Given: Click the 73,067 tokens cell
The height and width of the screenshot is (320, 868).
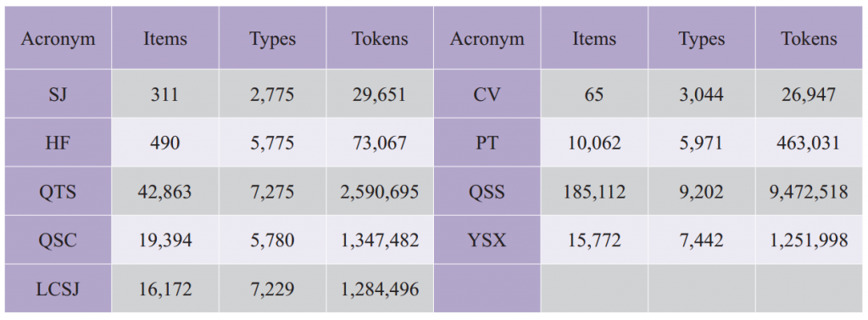Looking at the screenshot, I should click(380, 143).
